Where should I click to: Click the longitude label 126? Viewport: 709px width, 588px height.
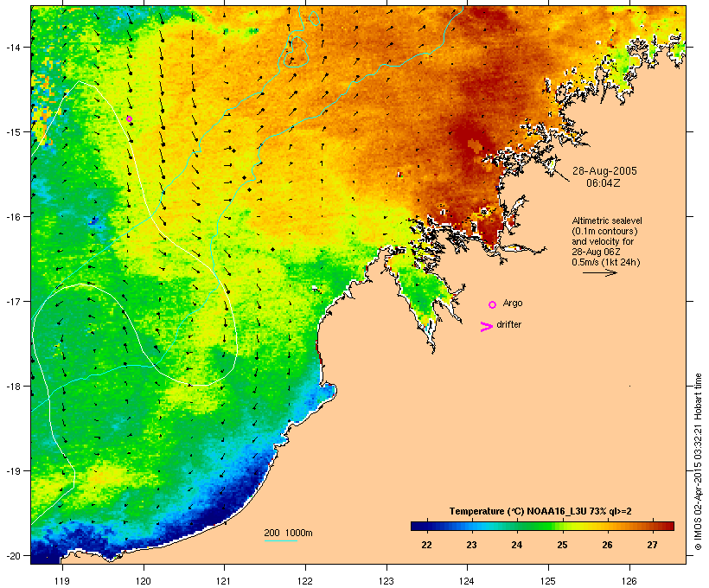(629, 581)
